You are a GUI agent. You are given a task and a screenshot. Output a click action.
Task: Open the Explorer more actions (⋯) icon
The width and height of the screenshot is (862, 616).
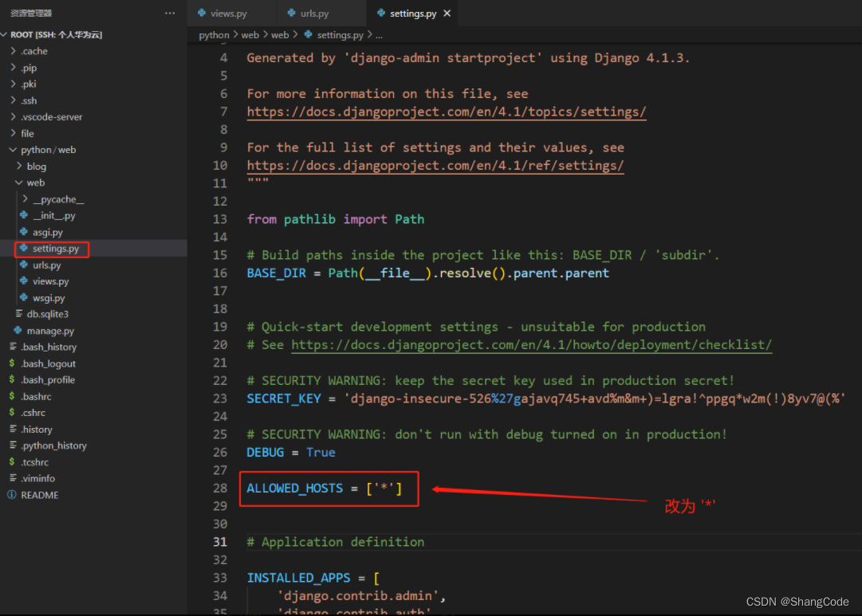pyautogui.click(x=170, y=12)
